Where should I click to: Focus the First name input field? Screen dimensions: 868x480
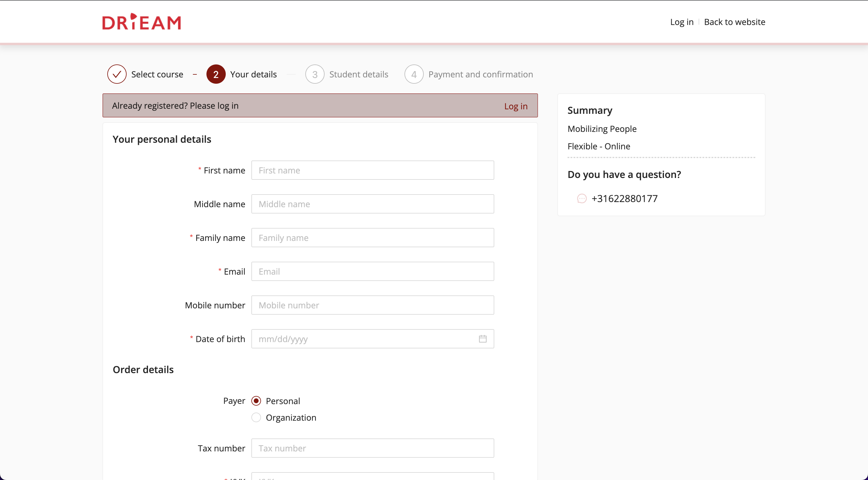[373, 170]
